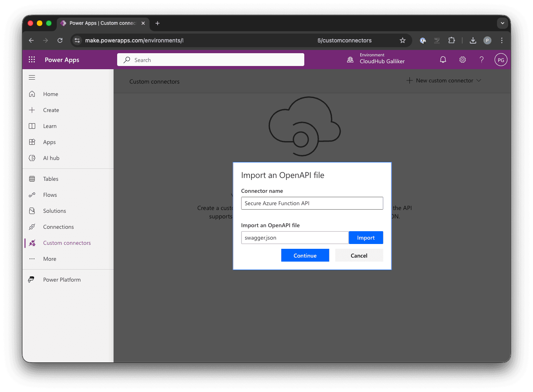Viewport: 533px width, 392px height.
Task: Open the Power Apps settings gear
Action: [462, 59]
